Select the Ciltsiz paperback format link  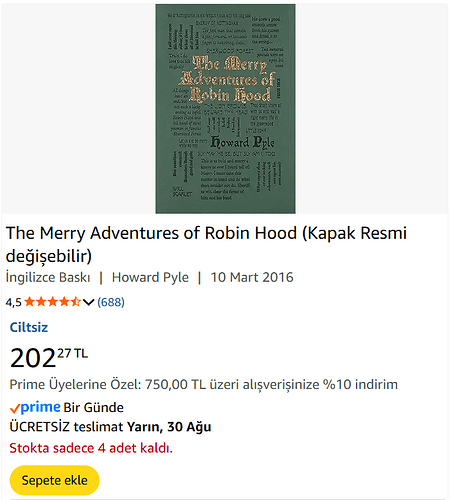[x=29, y=327]
